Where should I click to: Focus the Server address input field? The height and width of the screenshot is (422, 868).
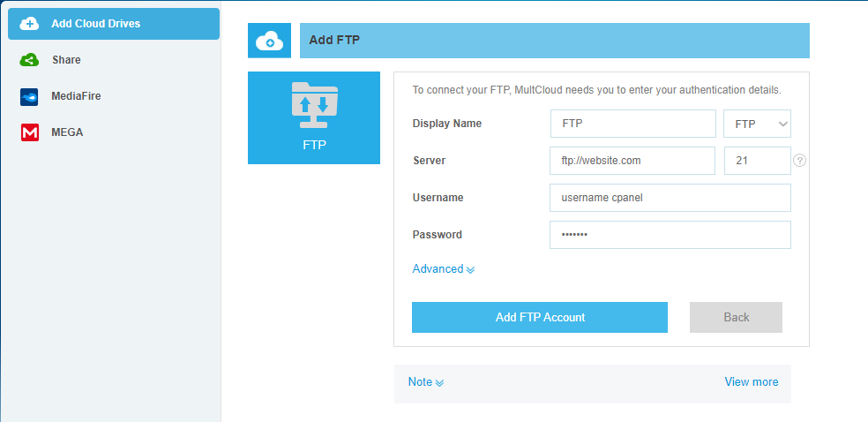point(632,161)
